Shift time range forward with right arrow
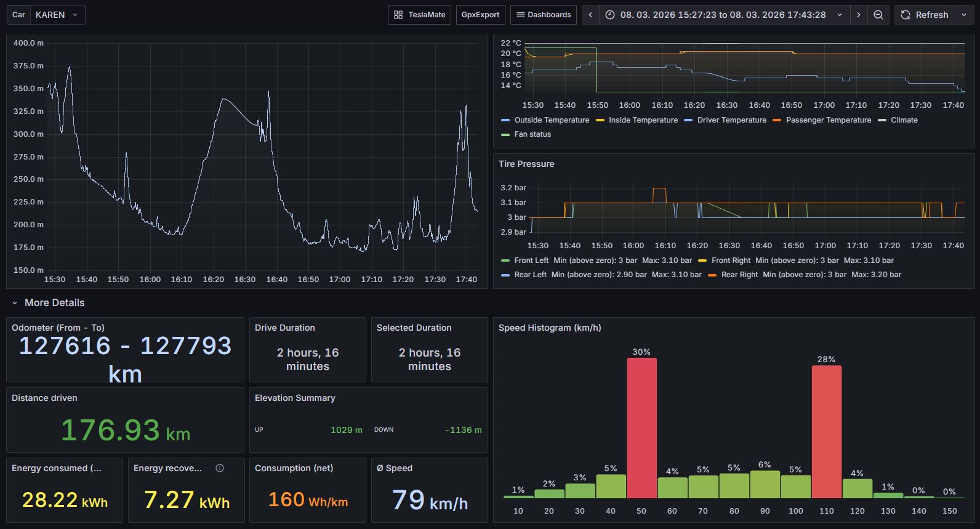Image resolution: width=980 pixels, height=529 pixels. click(x=859, y=15)
